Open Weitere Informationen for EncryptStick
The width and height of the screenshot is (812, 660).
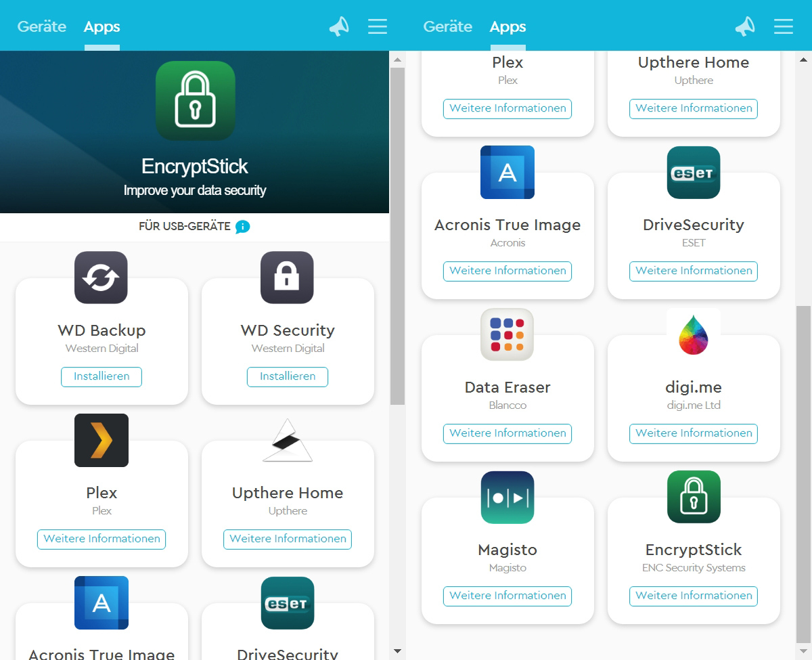click(694, 596)
